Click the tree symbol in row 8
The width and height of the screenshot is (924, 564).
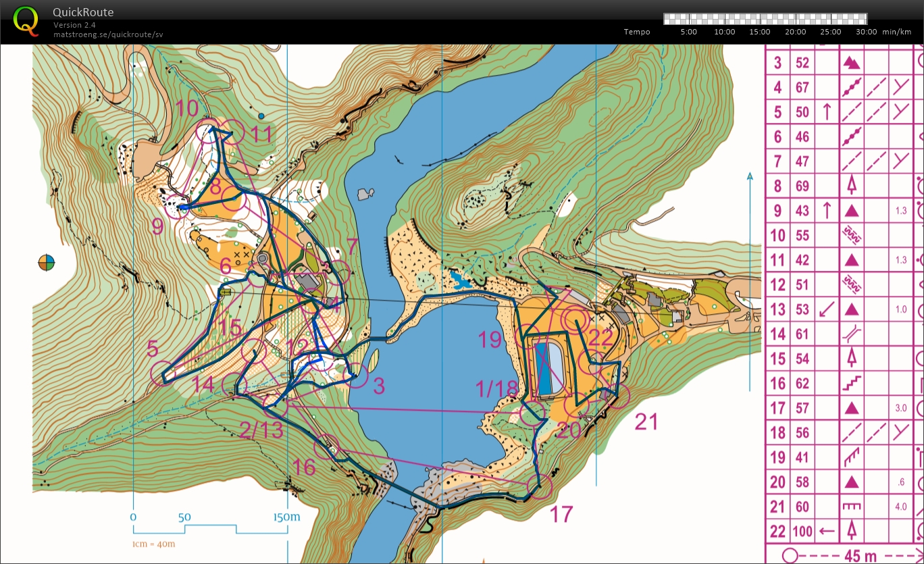coord(851,185)
